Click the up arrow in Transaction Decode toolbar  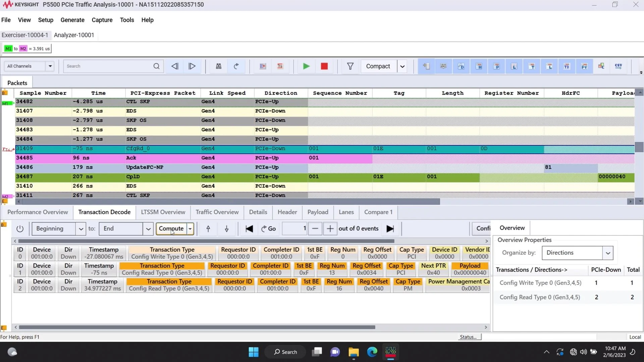click(x=208, y=229)
